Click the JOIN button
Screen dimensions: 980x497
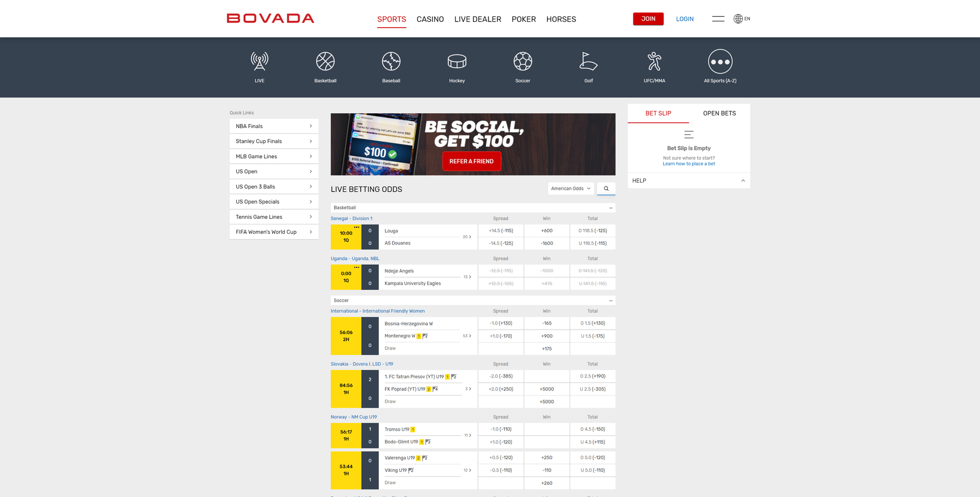[648, 19]
